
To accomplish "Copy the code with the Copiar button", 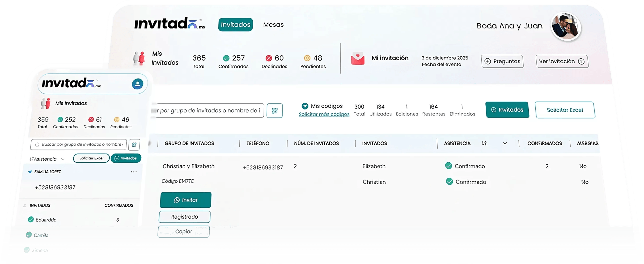I will tap(184, 231).
